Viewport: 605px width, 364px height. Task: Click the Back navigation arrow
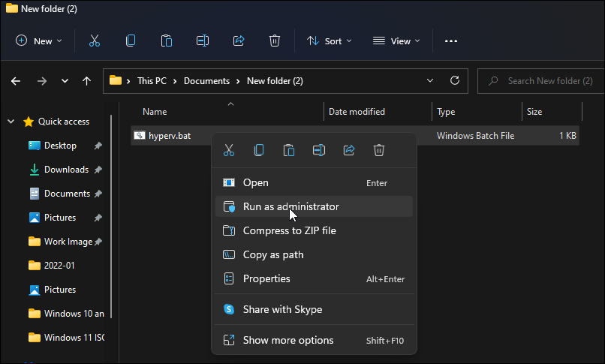tap(17, 81)
